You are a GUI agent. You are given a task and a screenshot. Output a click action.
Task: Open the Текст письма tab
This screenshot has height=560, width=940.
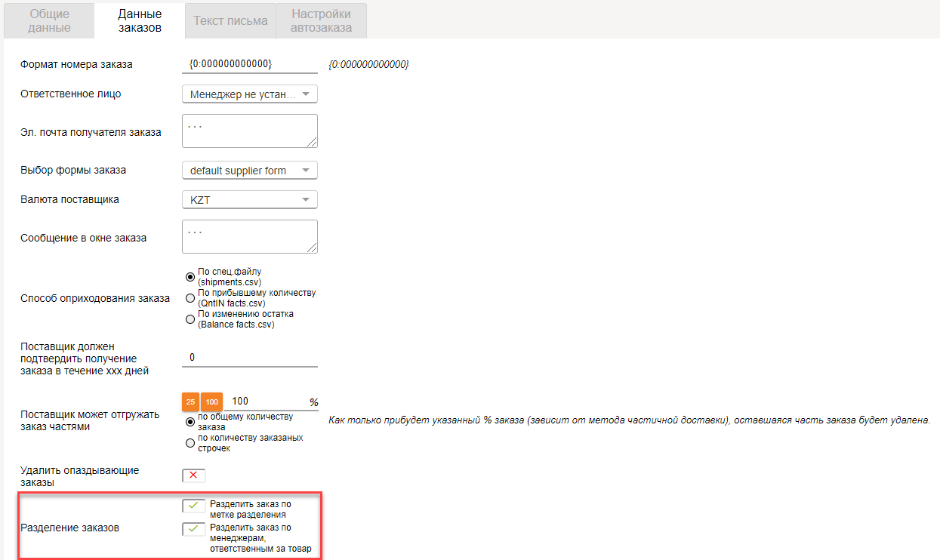coord(230,21)
